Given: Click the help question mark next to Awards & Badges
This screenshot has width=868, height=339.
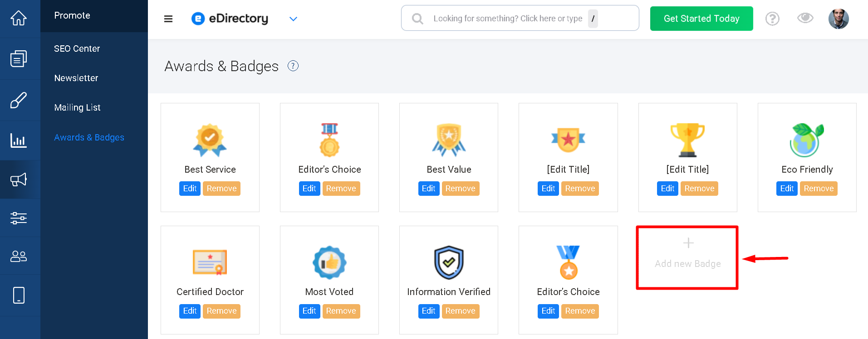Looking at the screenshot, I should tap(293, 66).
